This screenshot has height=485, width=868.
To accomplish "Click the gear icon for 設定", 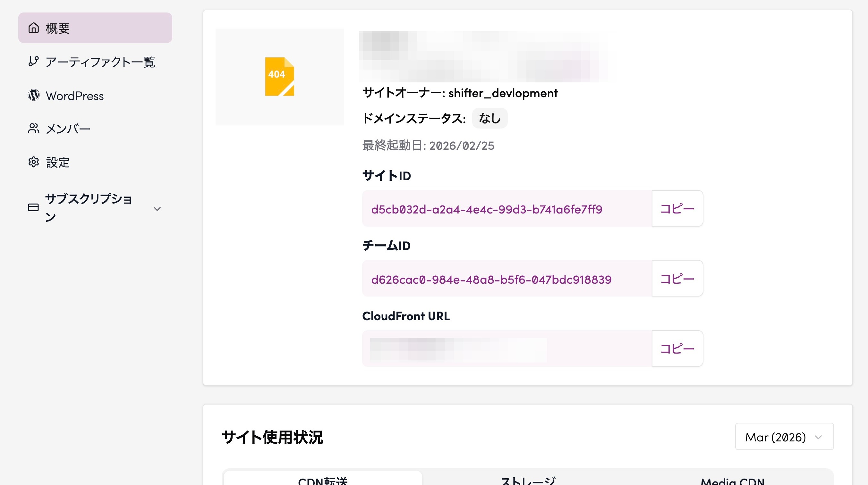I will tap(33, 162).
